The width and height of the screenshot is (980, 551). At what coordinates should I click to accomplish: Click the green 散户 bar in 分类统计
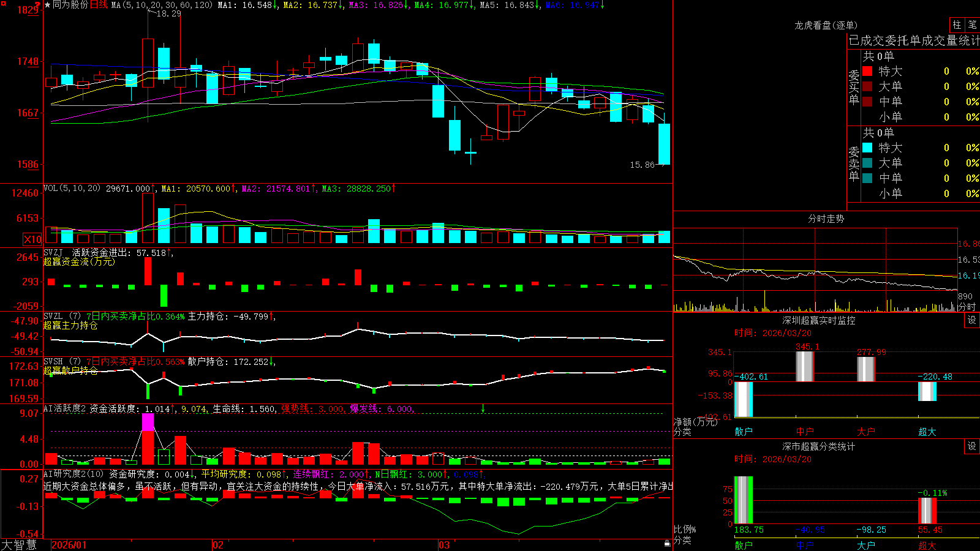(743, 500)
